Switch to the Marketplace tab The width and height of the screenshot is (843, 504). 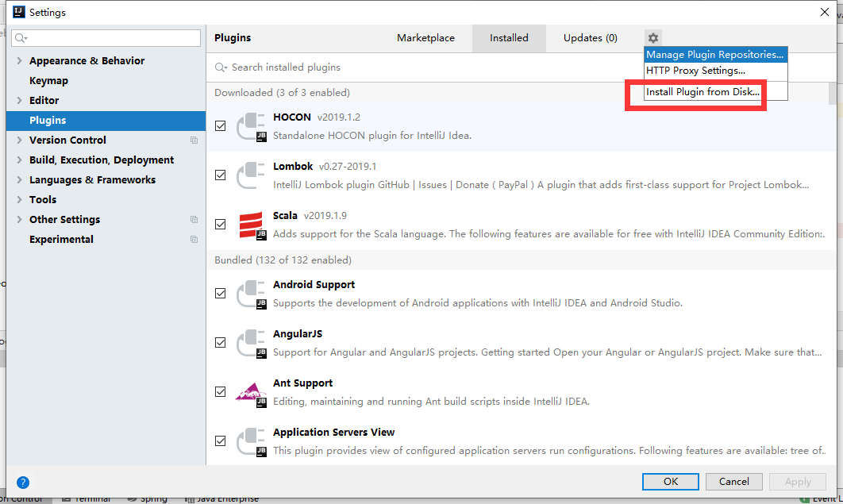(x=425, y=38)
